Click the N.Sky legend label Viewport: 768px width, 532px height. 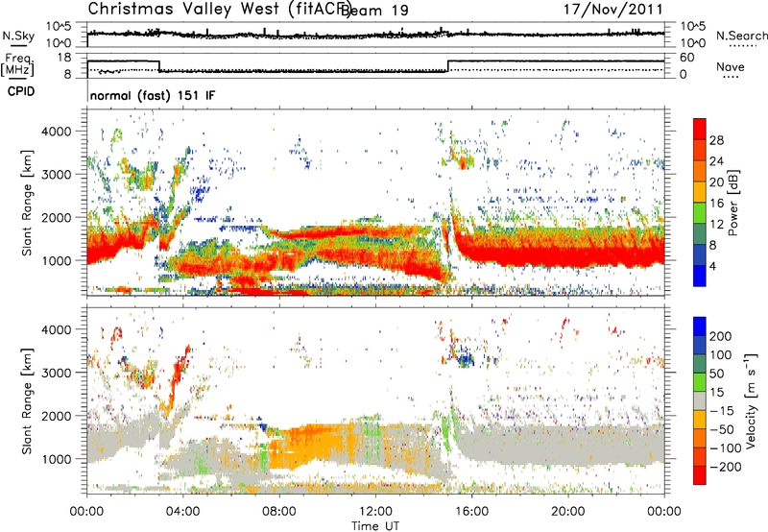(18, 36)
